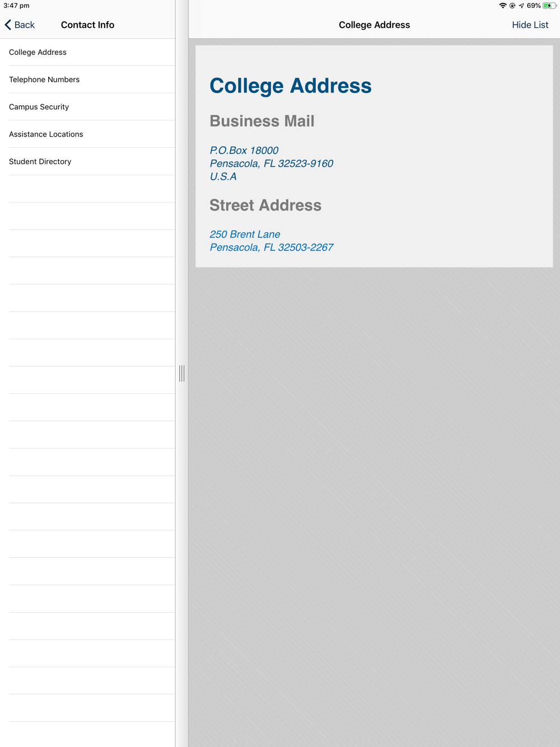Tap the P.O.Box 18000 address line
Image resolution: width=560 pixels, height=747 pixels.
(244, 150)
